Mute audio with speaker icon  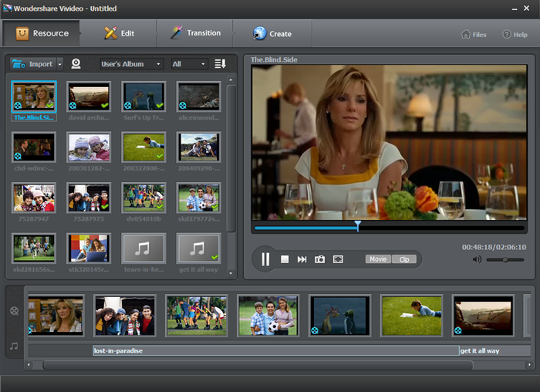pyautogui.click(x=477, y=259)
